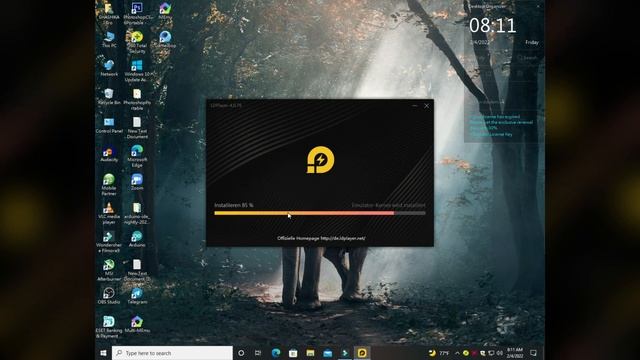This screenshot has width=640, height=360.
Task: Select the Control Panel desktop icon
Action: [109, 125]
